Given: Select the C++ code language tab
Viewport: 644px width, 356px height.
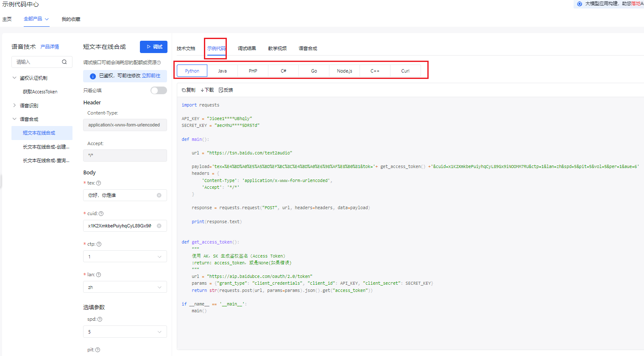Looking at the screenshot, I should tap(375, 71).
